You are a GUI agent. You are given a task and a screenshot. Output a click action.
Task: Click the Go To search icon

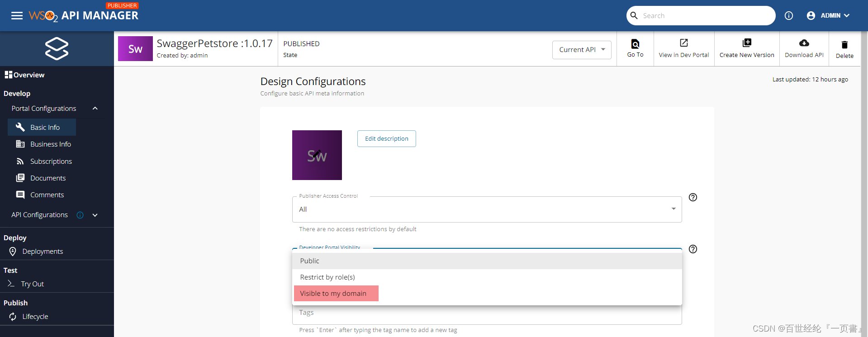635,44
